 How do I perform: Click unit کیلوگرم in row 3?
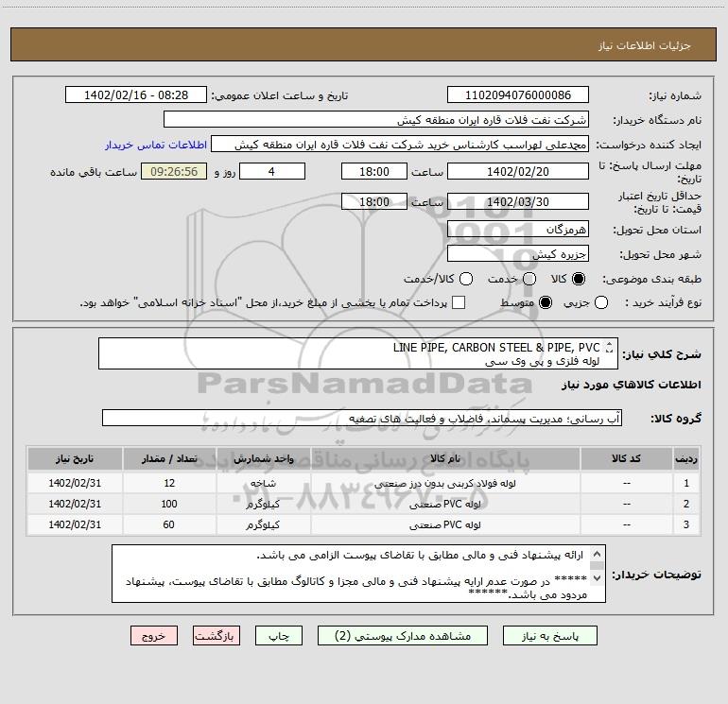[263, 524]
